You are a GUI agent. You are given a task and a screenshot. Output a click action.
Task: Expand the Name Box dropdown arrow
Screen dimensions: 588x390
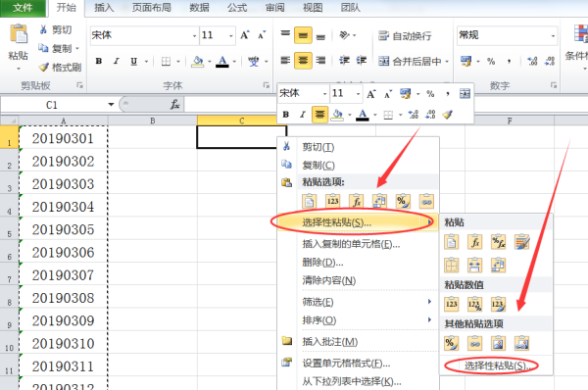[111, 104]
